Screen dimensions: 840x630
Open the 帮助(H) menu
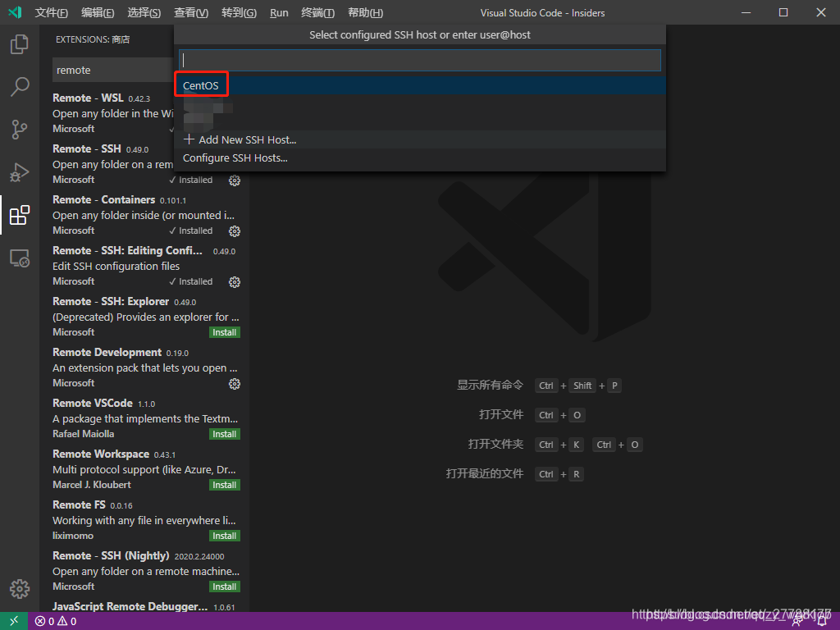[x=365, y=12]
